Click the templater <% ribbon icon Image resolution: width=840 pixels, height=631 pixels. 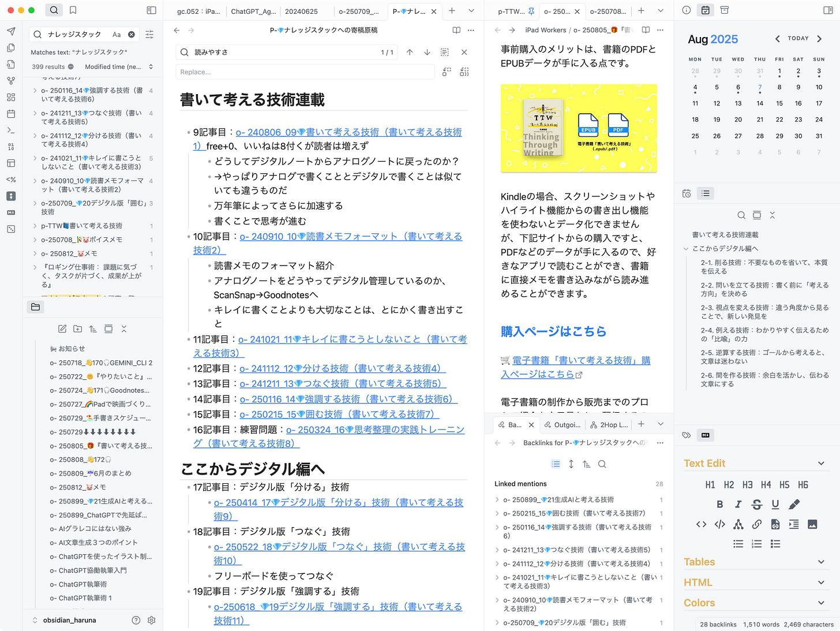(x=11, y=180)
